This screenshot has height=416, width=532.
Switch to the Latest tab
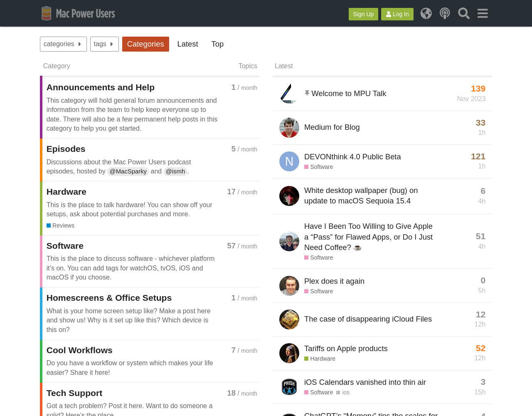click(x=187, y=44)
